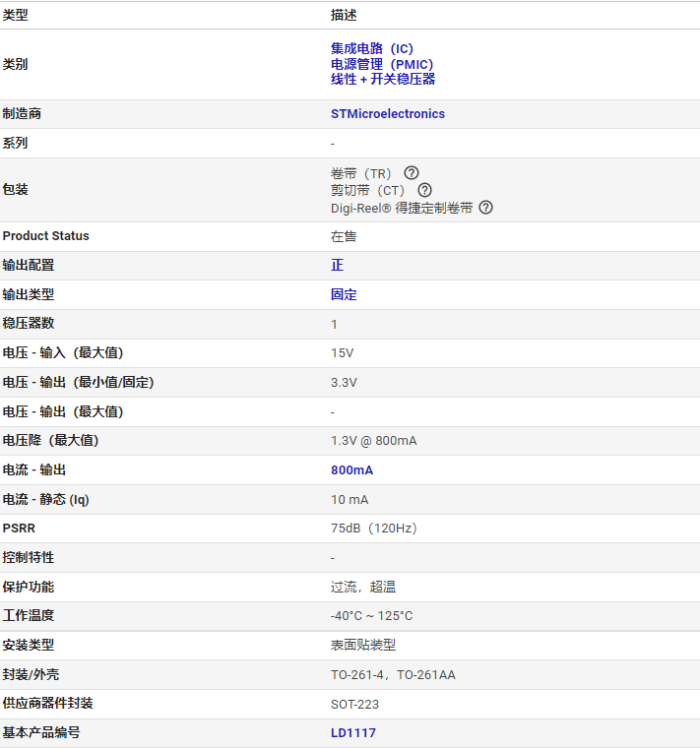Click the 800mA output current link
700x748 pixels.
click(352, 470)
